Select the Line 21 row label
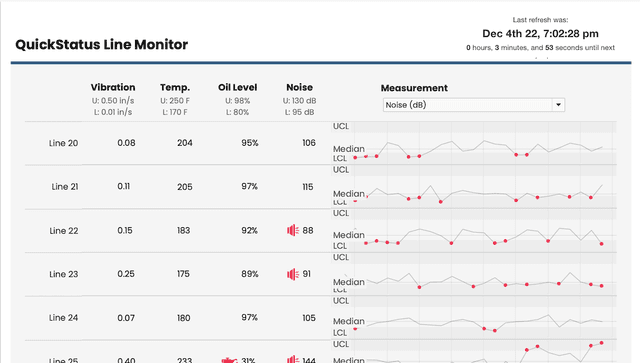The image size is (640, 363). pos(65,187)
